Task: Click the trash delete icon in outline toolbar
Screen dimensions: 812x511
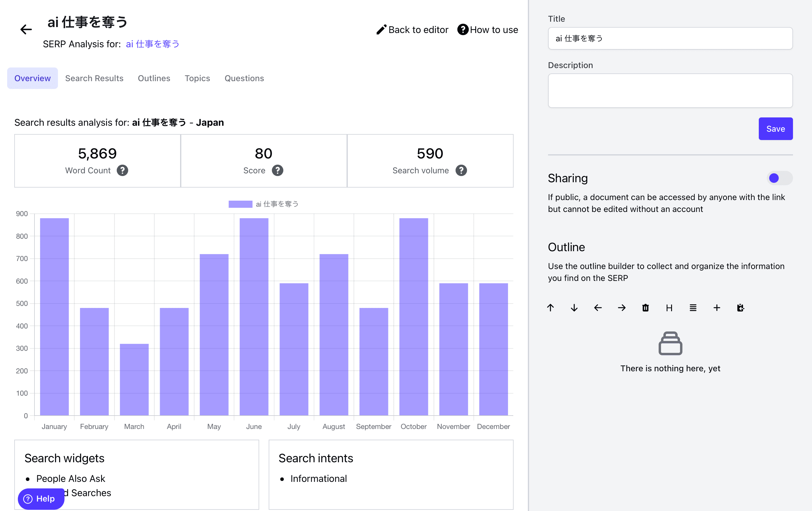Action: click(x=646, y=308)
